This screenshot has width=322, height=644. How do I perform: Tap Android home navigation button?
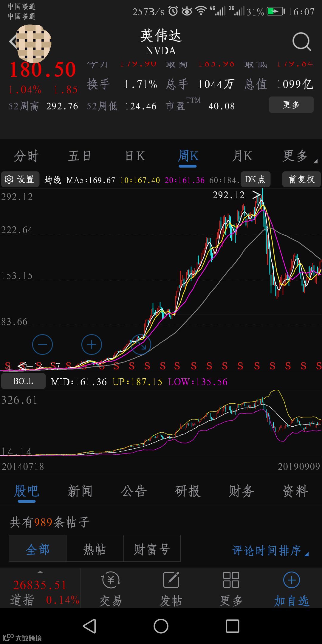click(161, 626)
